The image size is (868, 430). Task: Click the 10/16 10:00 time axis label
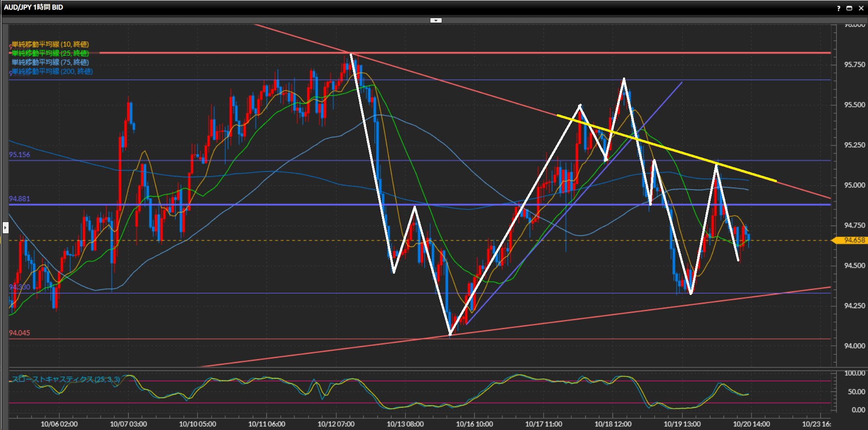(474, 424)
